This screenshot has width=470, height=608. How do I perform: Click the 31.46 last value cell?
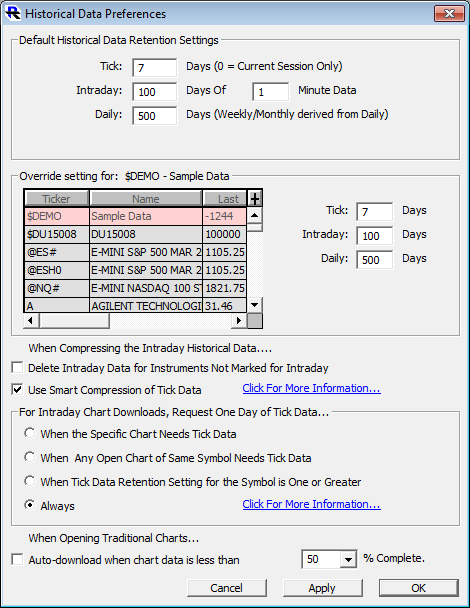[225, 306]
